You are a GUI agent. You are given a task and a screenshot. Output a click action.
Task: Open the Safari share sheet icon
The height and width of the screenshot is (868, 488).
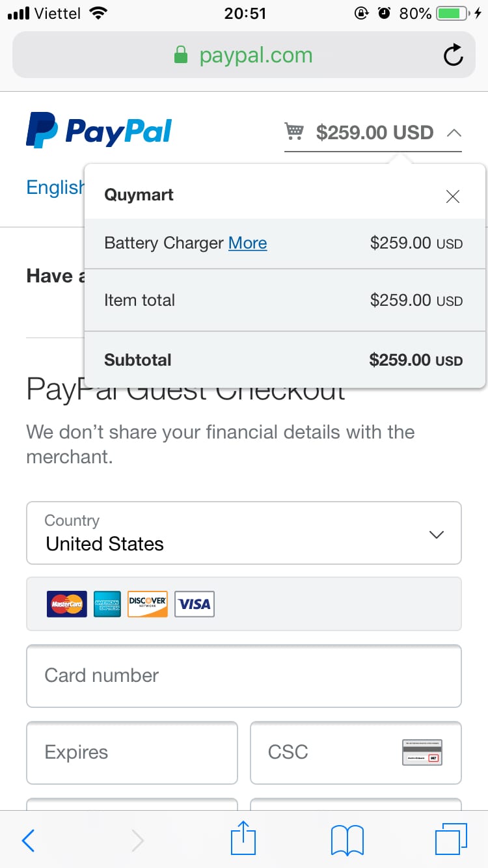(244, 838)
